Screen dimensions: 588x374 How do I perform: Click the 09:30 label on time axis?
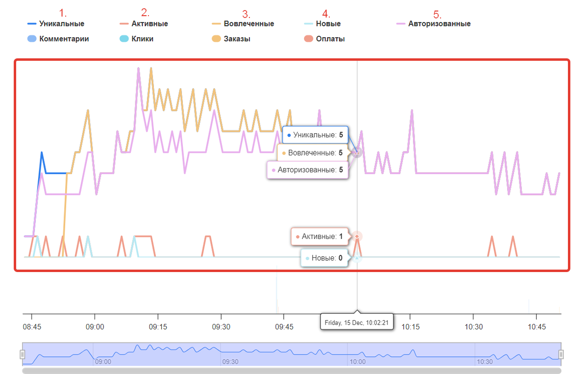coord(221,326)
